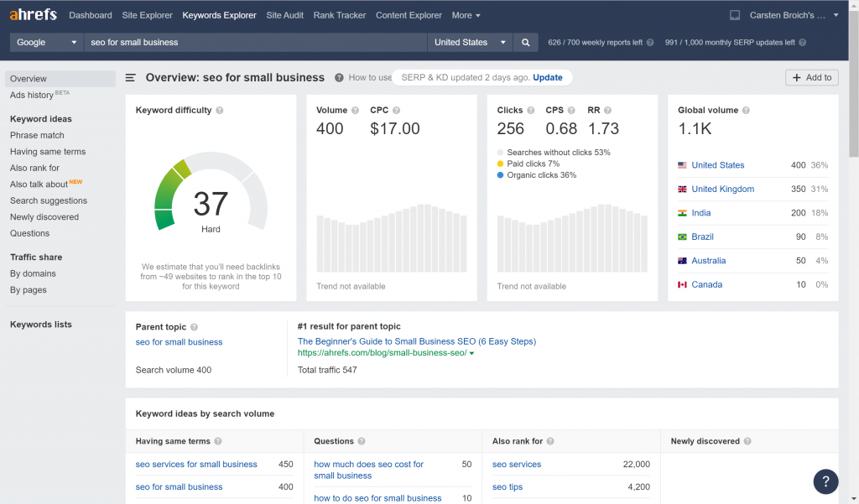
Task: Open the United States country dropdown
Action: [x=470, y=42]
